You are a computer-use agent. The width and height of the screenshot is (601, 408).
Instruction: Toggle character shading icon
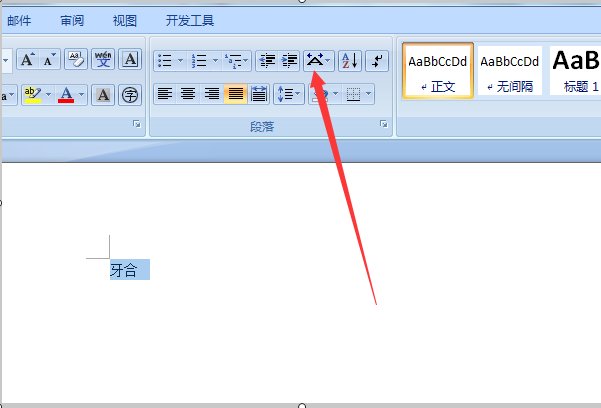click(103, 95)
